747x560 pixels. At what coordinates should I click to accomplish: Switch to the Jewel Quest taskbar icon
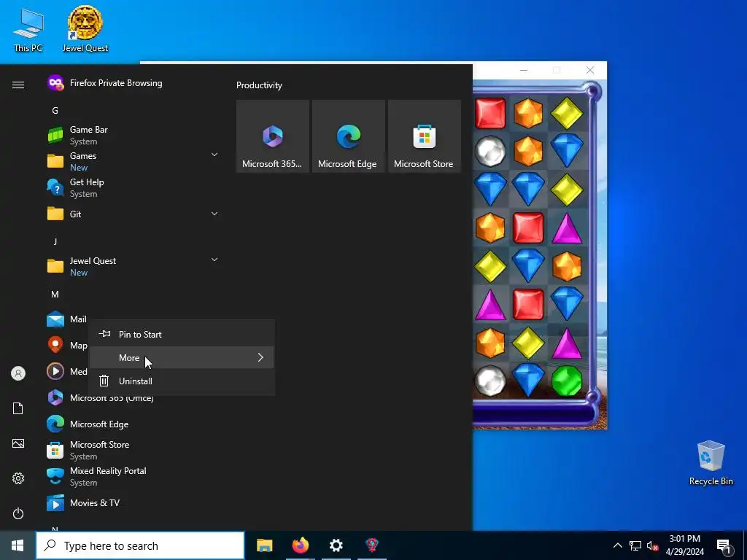click(372, 545)
